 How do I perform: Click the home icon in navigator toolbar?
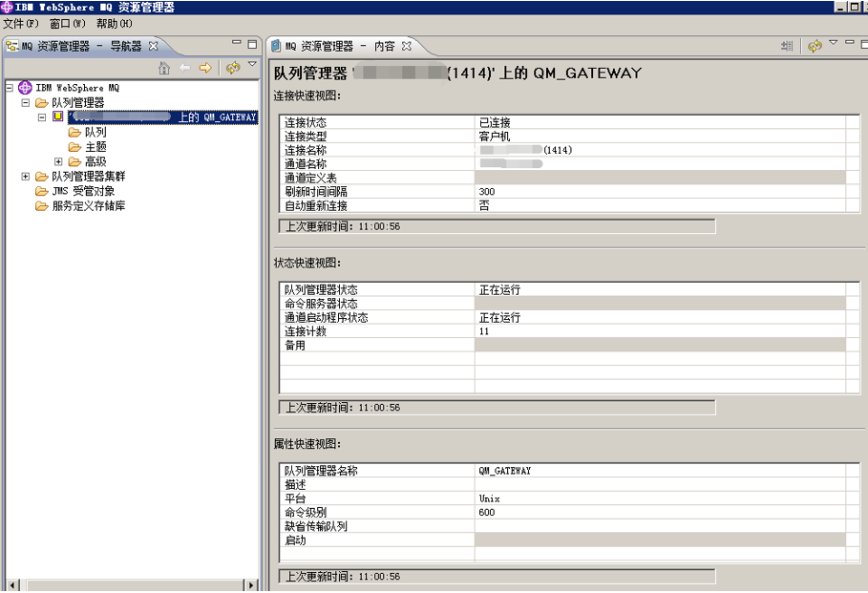coord(164,68)
